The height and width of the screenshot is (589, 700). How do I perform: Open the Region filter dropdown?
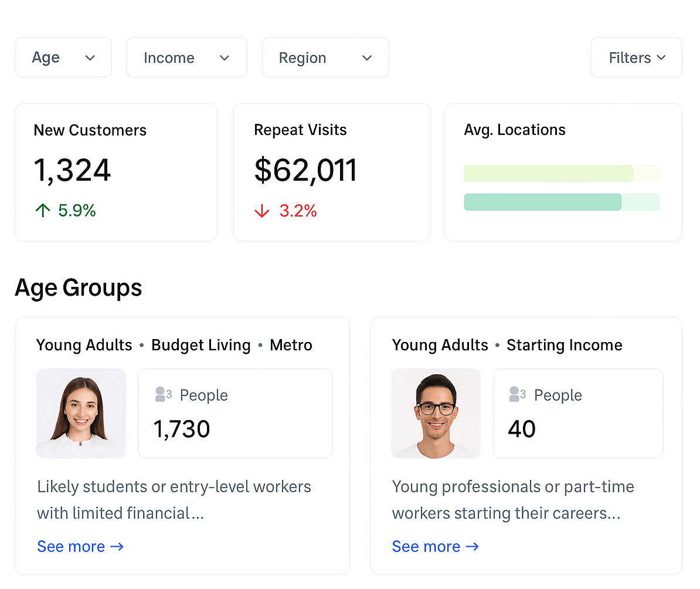click(325, 57)
